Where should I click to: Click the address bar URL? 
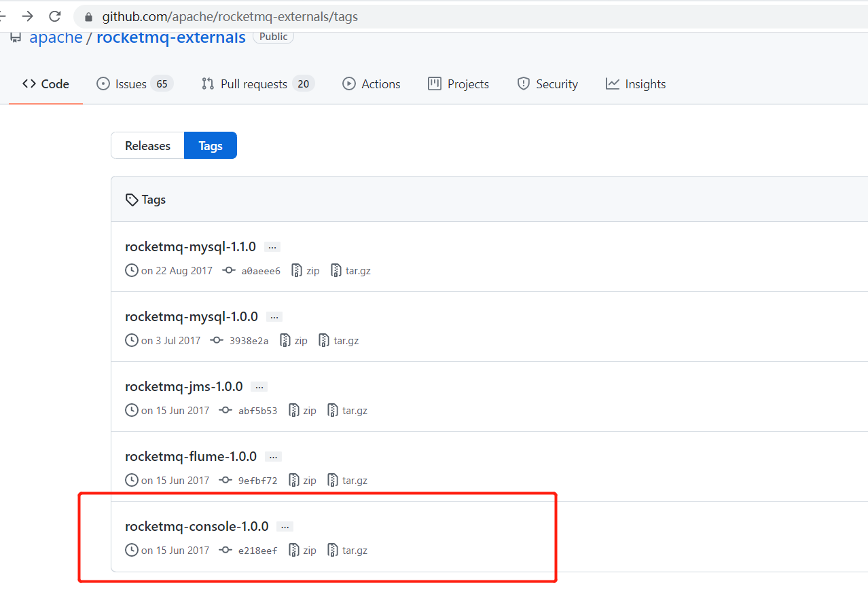(230, 17)
